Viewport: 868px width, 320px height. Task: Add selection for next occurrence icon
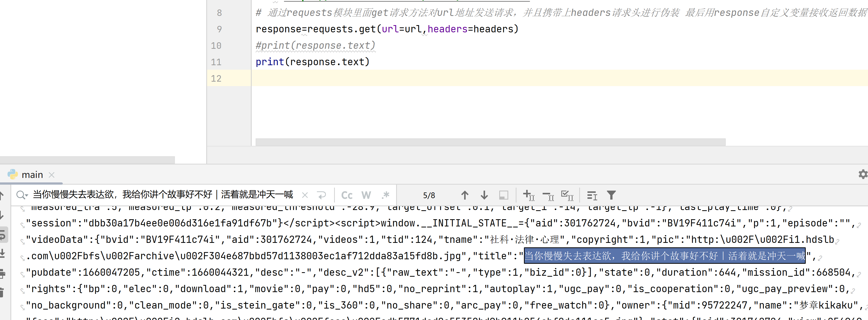tap(528, 195)
